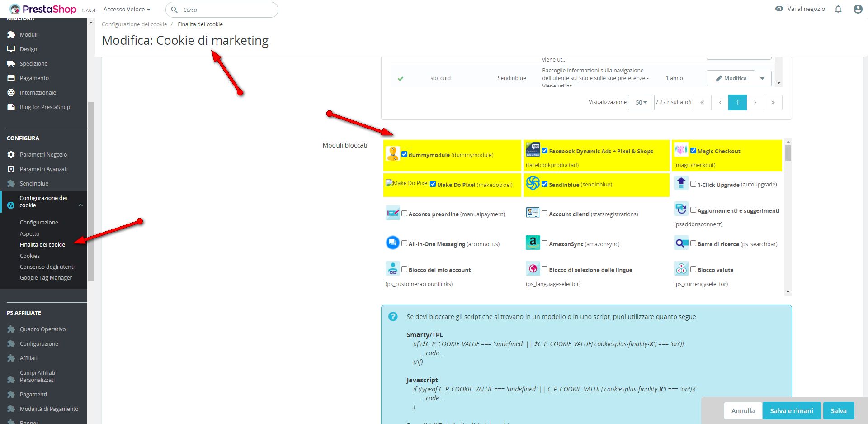Click the Spedizione truck icon

tap(11, 63)
